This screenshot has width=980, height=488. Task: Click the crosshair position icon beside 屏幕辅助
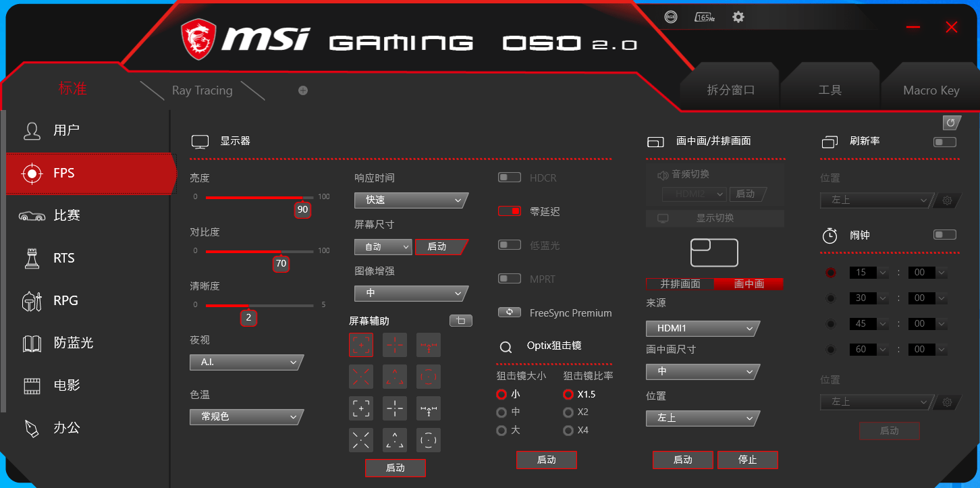pos(461,321)
